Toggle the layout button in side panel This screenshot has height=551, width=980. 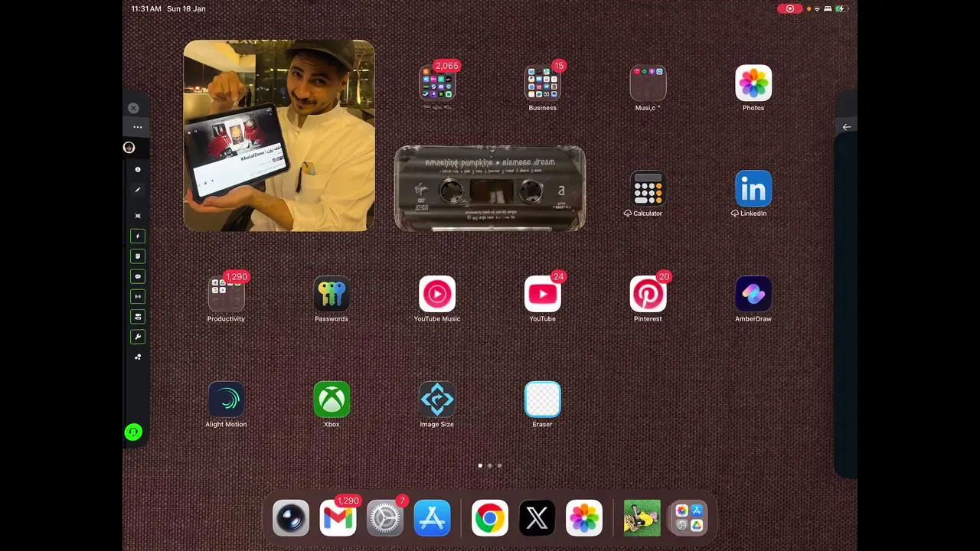click(138, 316)
